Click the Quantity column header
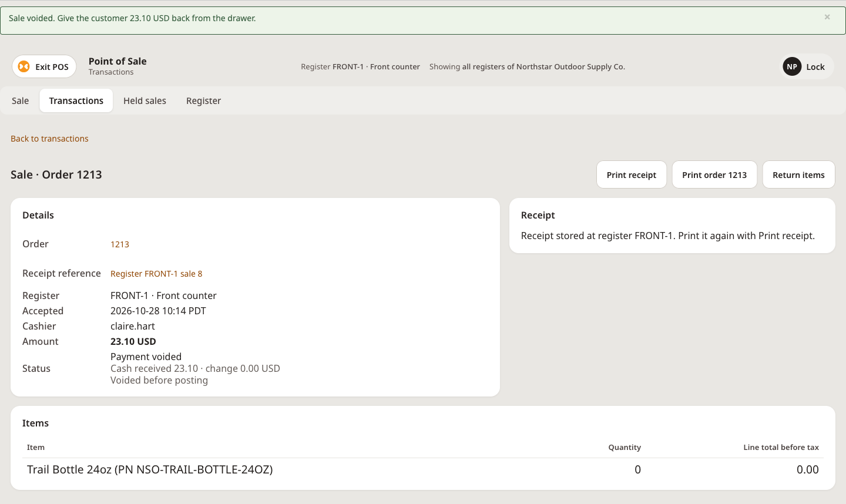The image size is (846, 504). (x=625, y=448)
